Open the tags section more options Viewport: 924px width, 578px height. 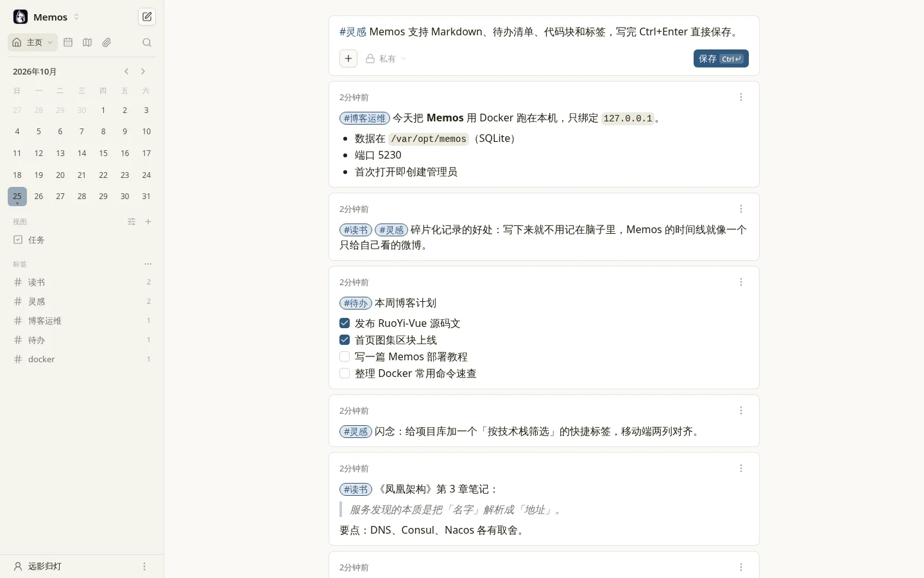pos(148,264)
